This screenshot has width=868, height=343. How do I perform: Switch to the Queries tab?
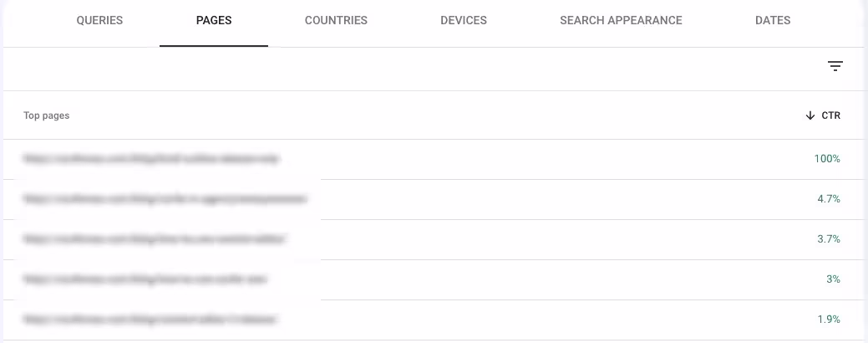click(99, 21)
